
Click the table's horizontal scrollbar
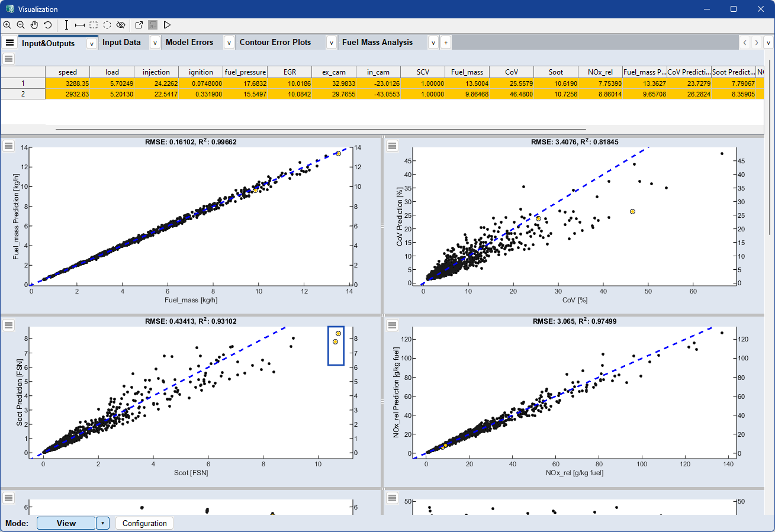320,129
